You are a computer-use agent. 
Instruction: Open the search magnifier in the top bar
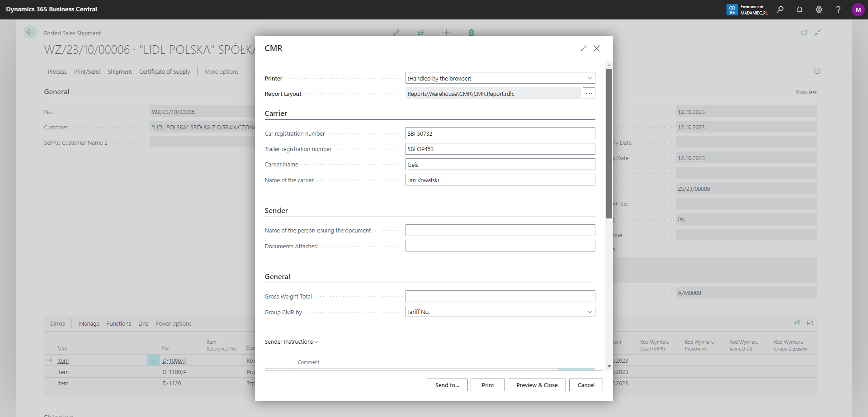[x=780, y=9]
